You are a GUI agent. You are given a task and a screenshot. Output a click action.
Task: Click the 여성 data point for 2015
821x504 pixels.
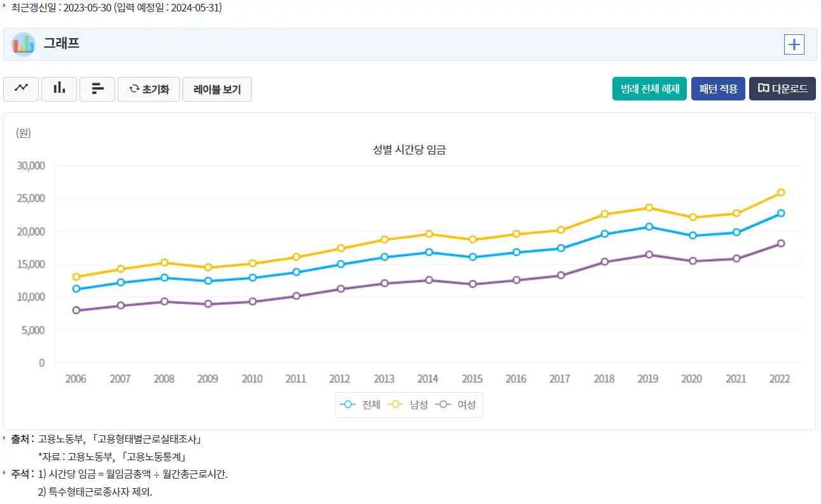click(473, 284)
